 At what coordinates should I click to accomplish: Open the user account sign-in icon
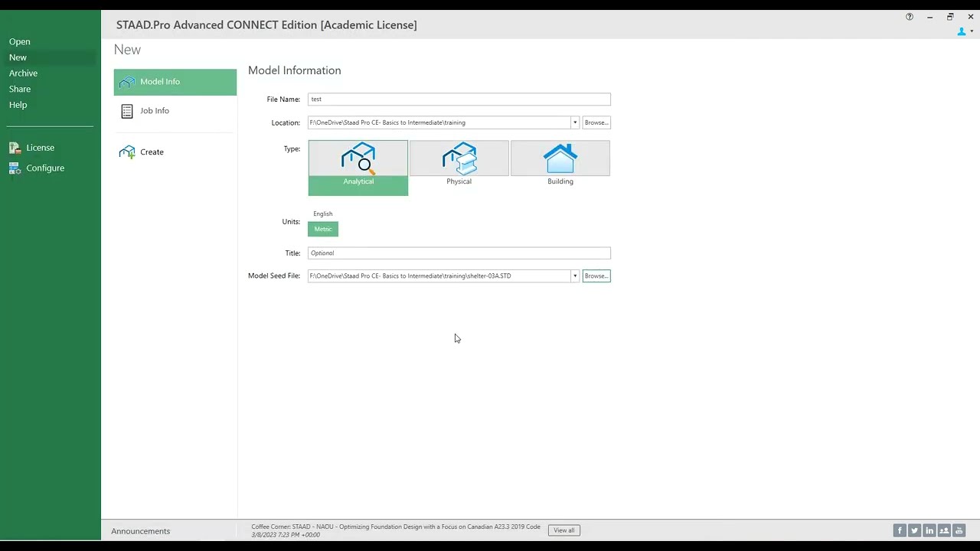coord(962,31)
